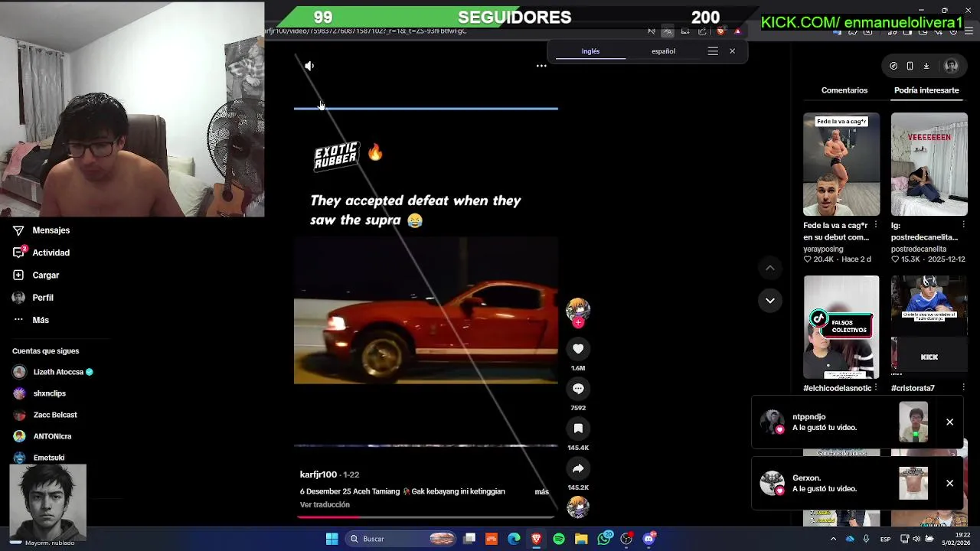Open File Explorer from the taskbar

(x=581, y=539)
